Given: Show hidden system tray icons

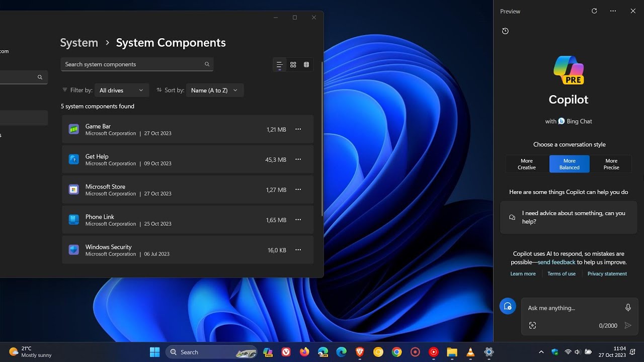Looking at the screenshot, I should pyautogui.click(x=541, y=352).
